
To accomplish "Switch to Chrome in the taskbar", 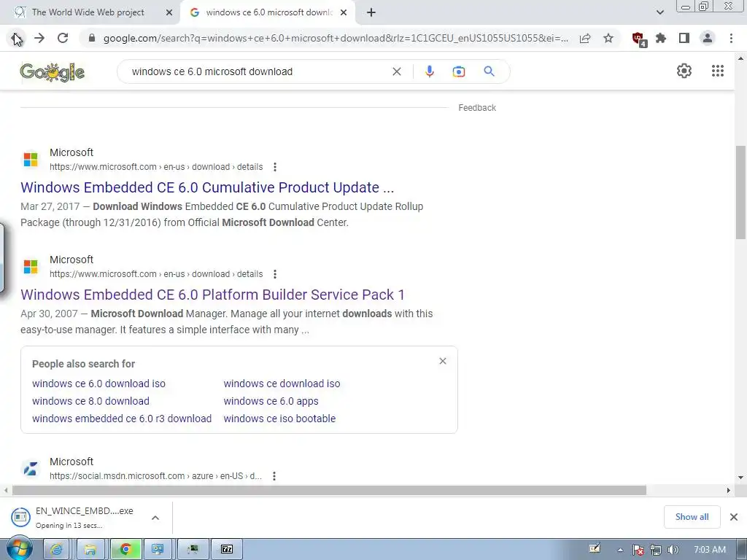I will (125, 550).
